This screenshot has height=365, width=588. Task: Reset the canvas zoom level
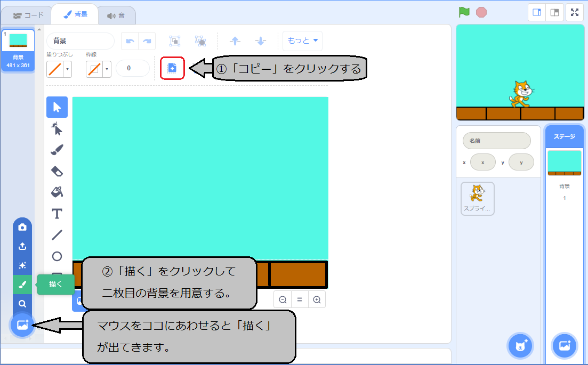(x=300, y=299)
